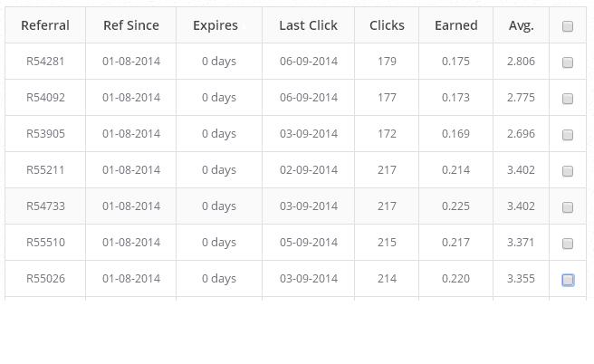
Task: Sort by the Referral column header
Action: point(45,25)
